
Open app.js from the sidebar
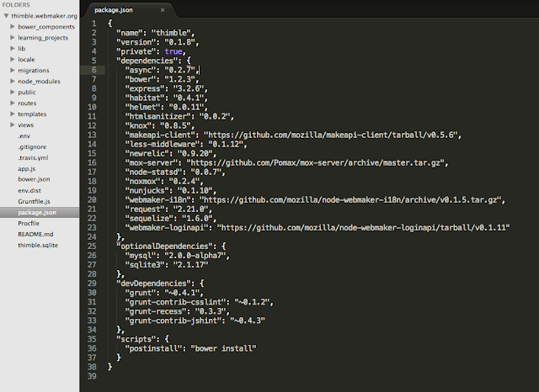[x=26, y=168]
